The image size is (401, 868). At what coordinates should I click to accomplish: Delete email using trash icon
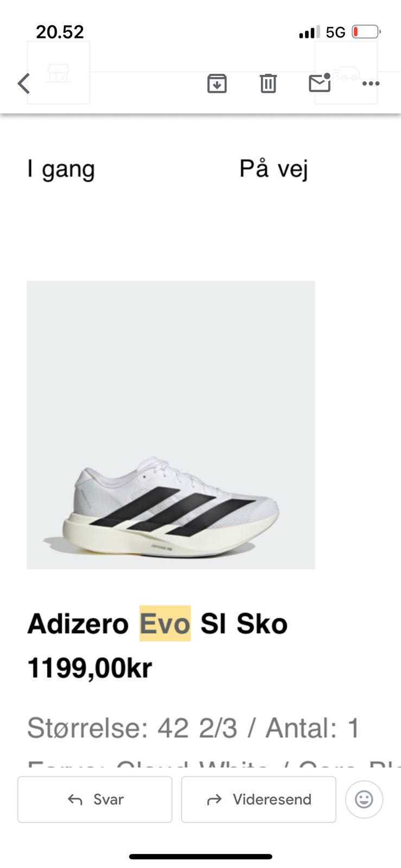pos(268,84)
